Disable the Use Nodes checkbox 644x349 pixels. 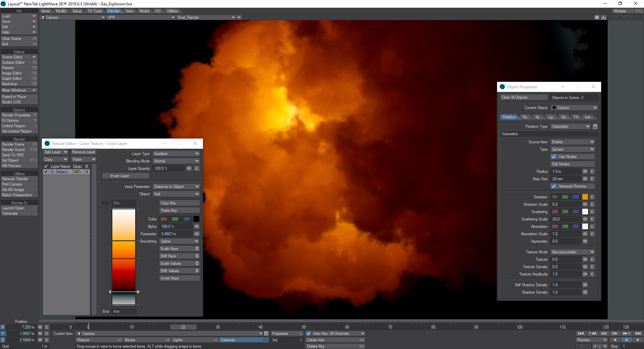[x=554, y=157]
